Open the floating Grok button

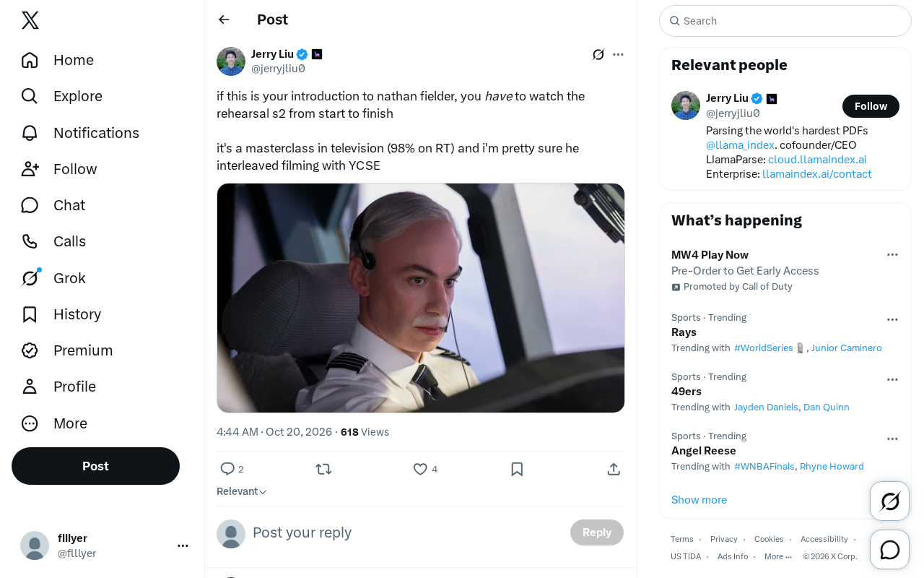click(x=889, y=501)
